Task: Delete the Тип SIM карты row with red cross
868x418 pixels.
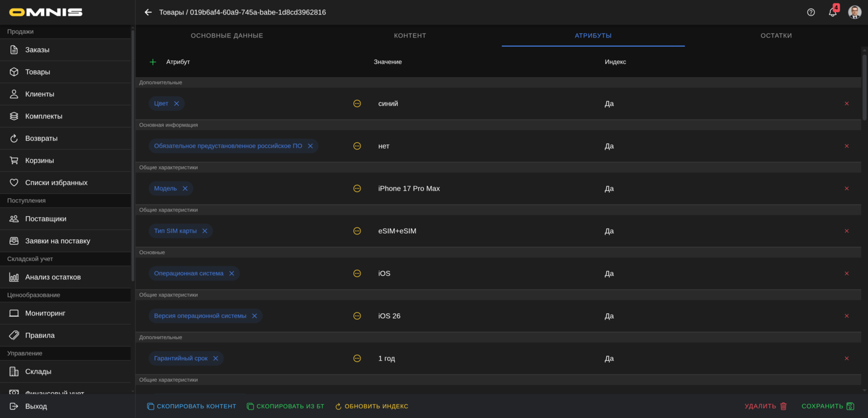Action: click(x=846, y=231)
